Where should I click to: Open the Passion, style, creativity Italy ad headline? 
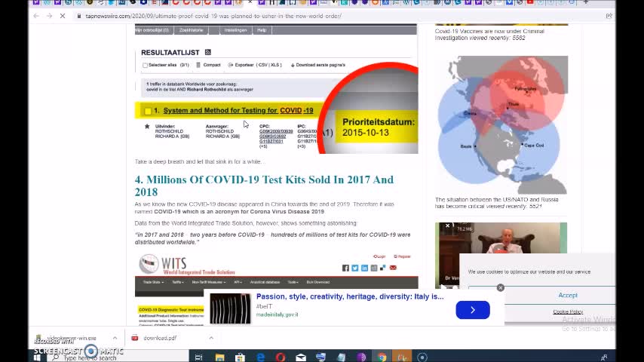[x=350, y=296]
